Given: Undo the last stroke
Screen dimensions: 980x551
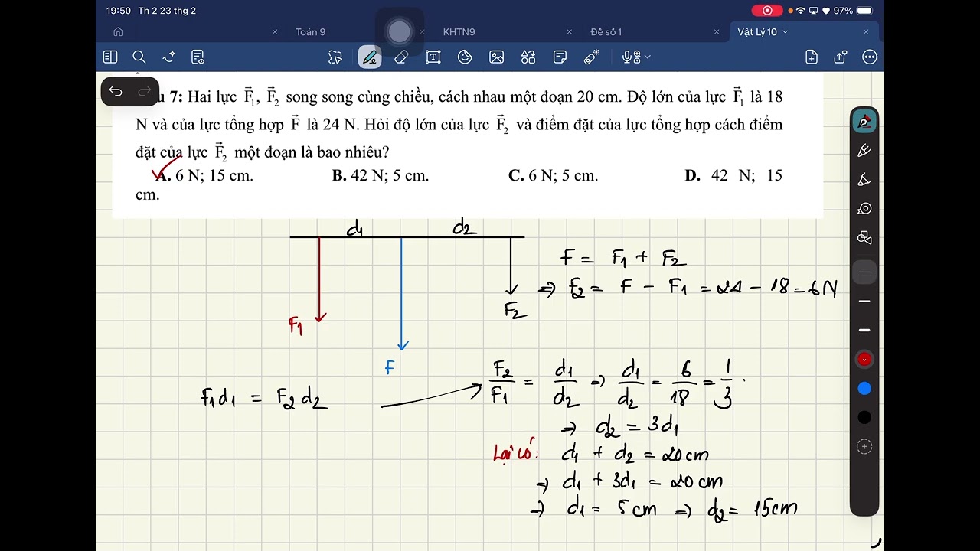Looking at the screenshot, I should point(116,91).
